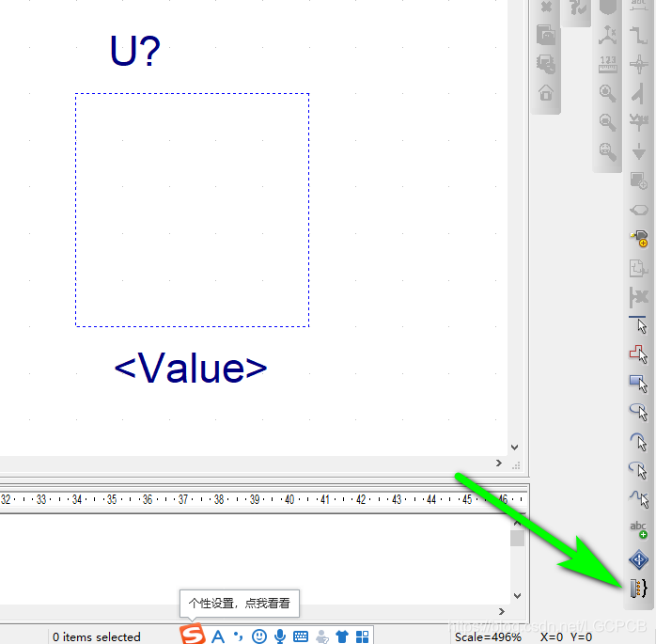
Task: Click the Scale=496% status text
Action: tap(488, 637)
